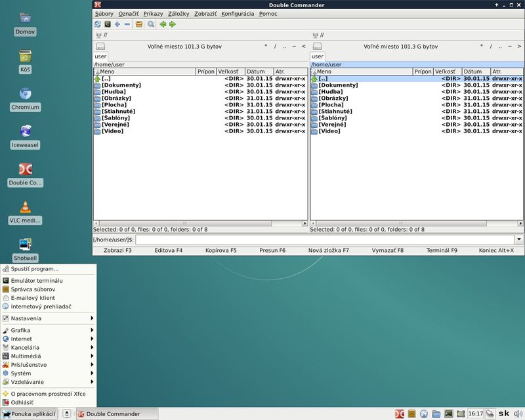This screenshot has width=525, height=420.
Task: Click the left panel drive button icon
Action: click(100, 46)
